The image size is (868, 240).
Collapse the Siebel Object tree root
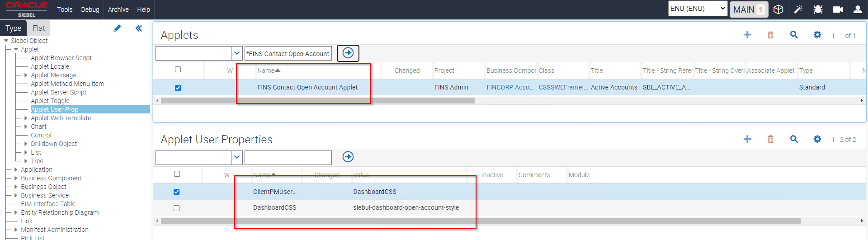6,41
